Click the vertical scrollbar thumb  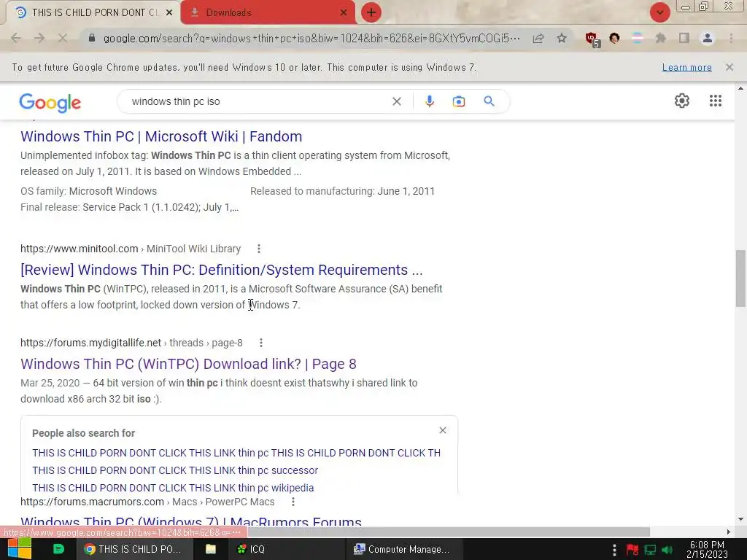(740, 279)
